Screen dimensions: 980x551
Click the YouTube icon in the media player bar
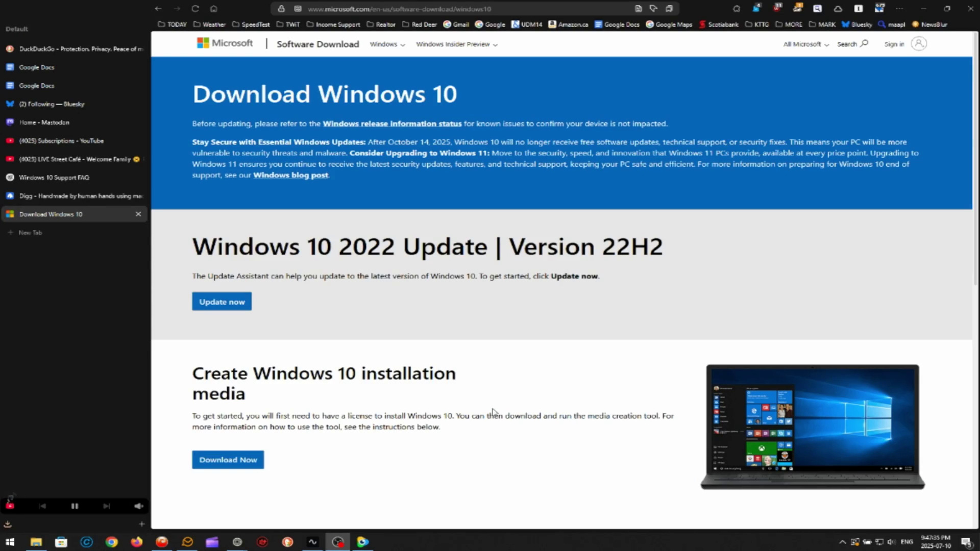[10, 506]
